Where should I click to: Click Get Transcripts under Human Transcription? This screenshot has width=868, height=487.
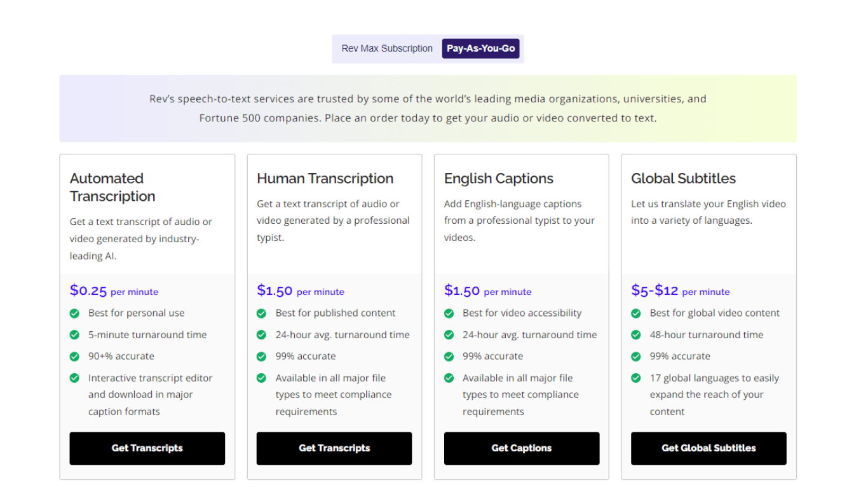(334, 448)
